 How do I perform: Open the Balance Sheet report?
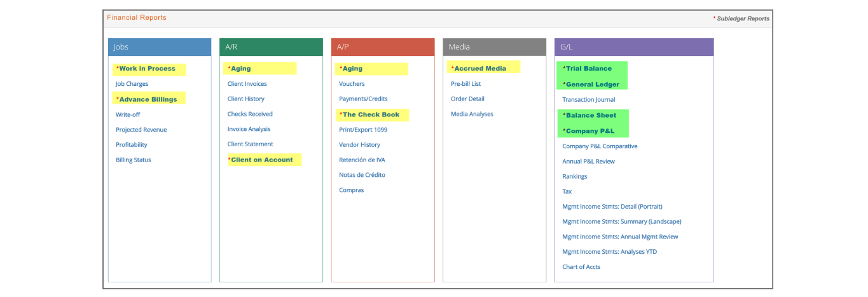click(591, 116)
